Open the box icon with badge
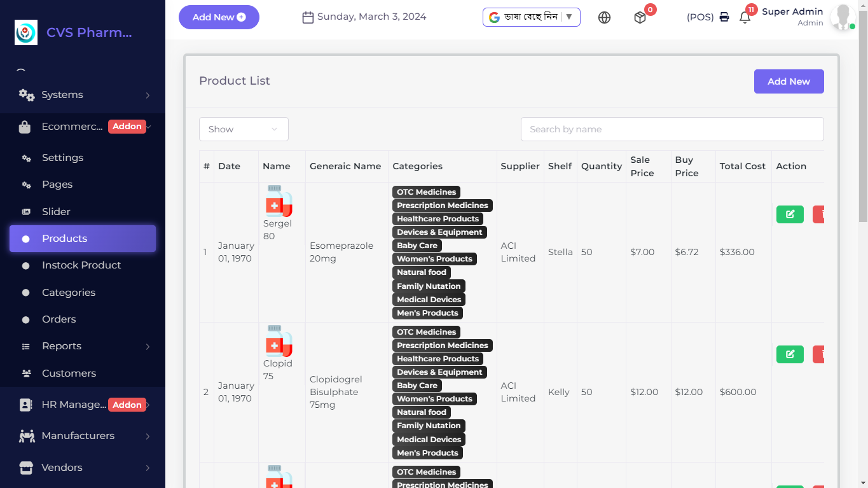The image size is (868, 488). coord(640,18)
